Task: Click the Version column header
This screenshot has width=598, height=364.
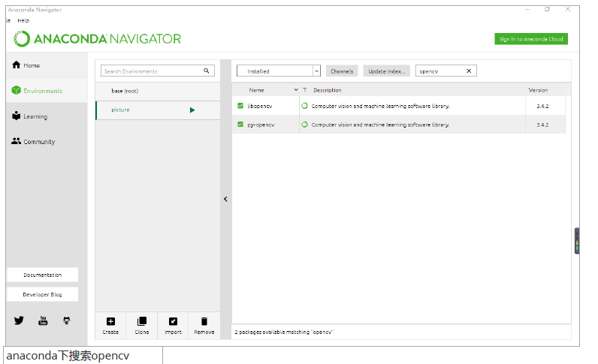Action: coord(538,90)
